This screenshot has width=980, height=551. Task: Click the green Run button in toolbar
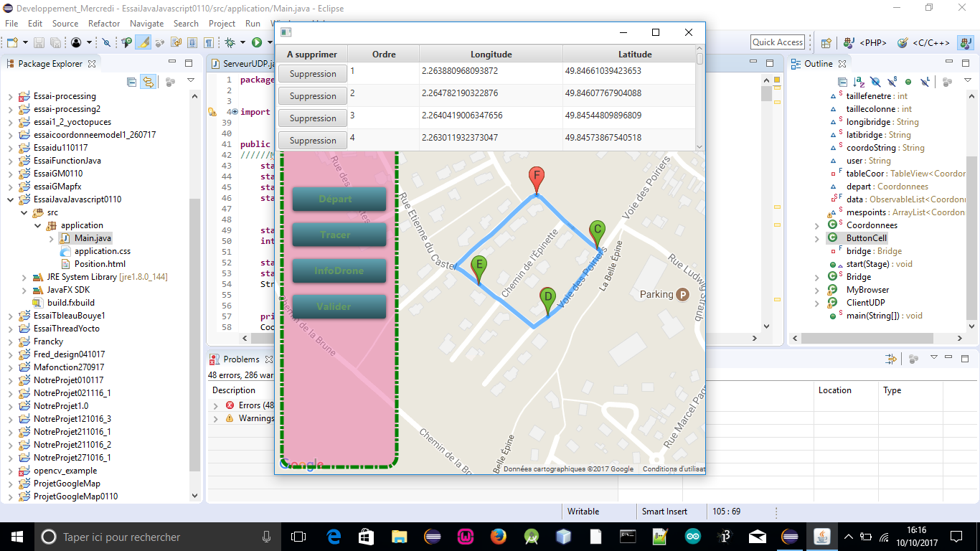pos(256,43)
